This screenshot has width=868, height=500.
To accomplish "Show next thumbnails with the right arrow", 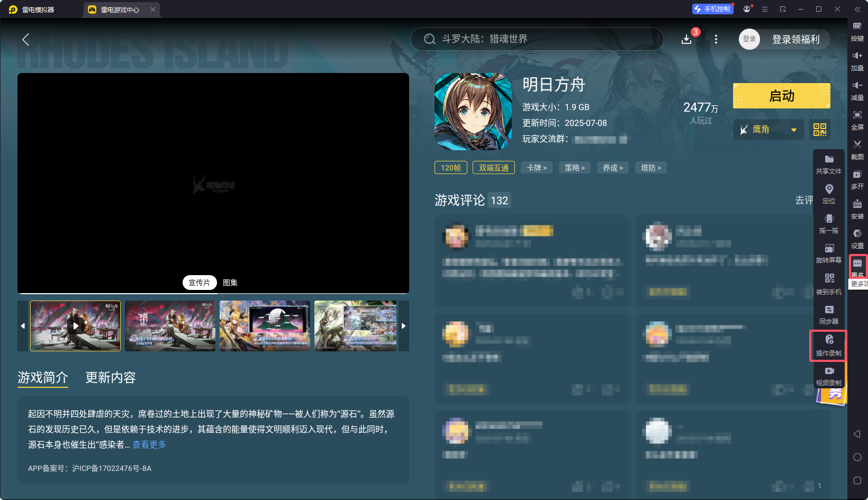I will pos(404,326).
